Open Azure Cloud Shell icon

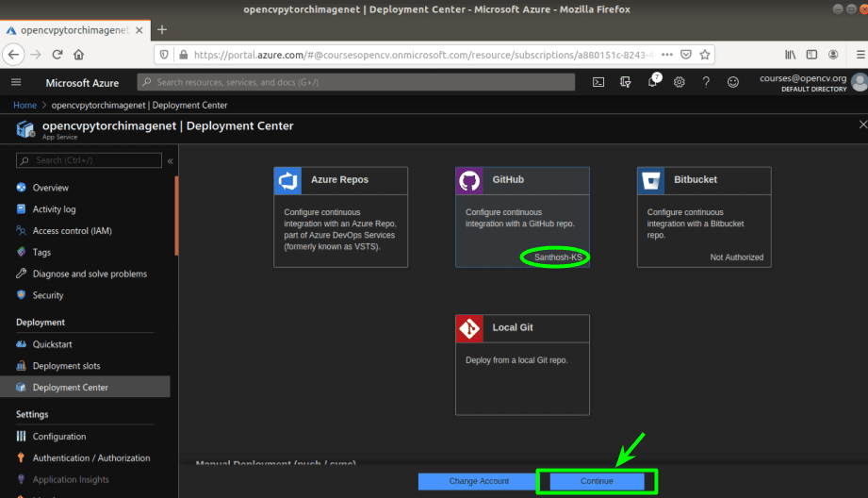(x=598, y=82)
